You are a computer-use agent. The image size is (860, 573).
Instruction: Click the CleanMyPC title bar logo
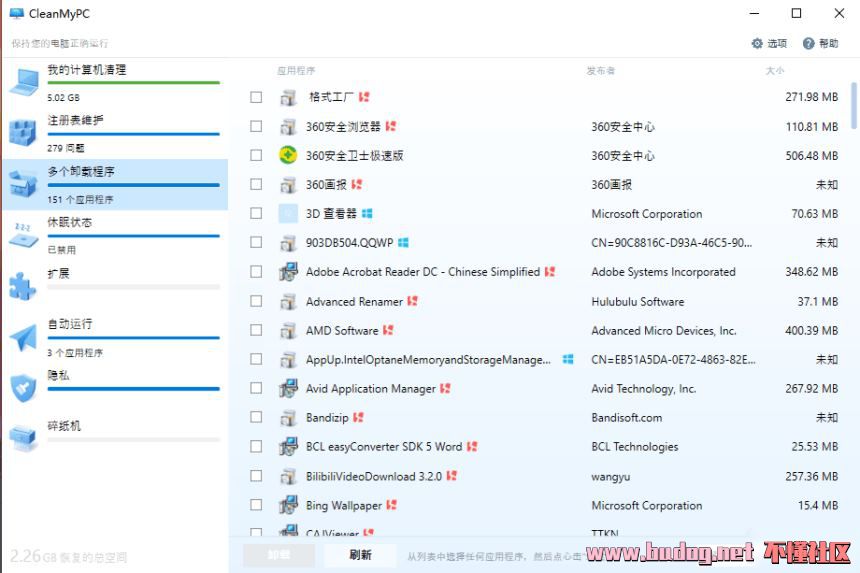(17, 14)
